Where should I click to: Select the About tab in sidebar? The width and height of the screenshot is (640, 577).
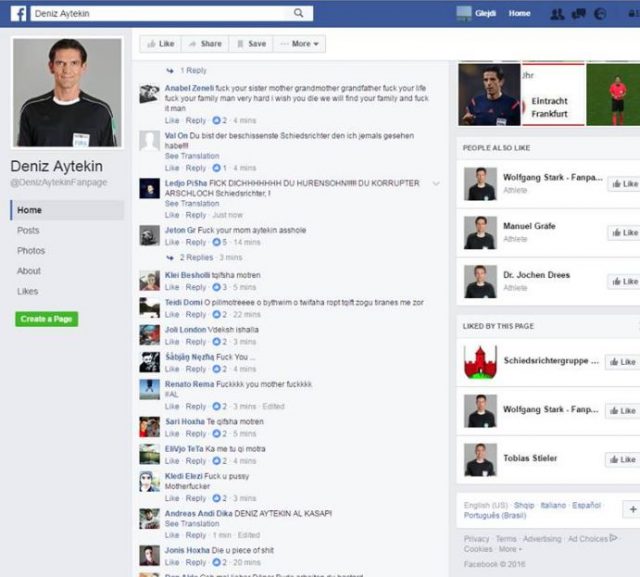[29, 271]
